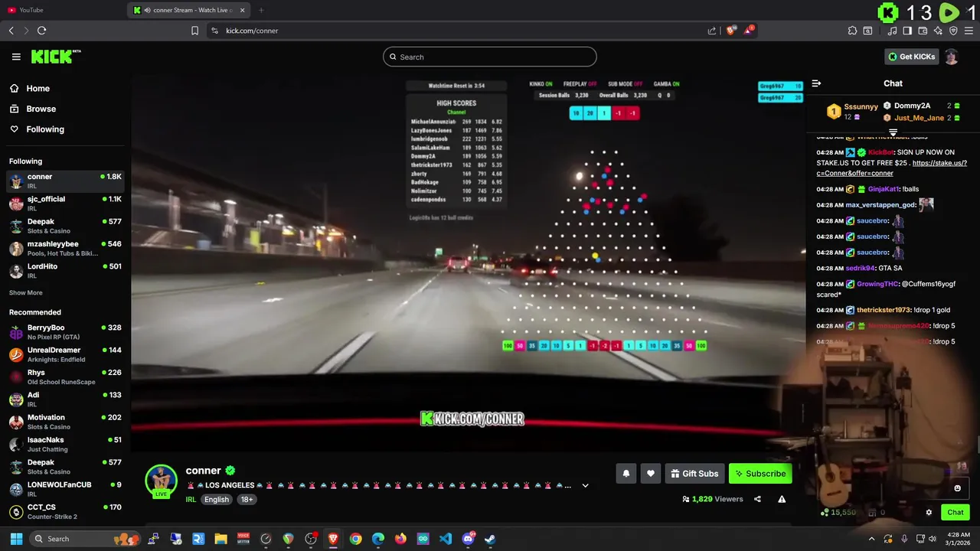Open CCT_CS Counter-Strike 2 channel
Image resolution: width=980 pixels, height=551 pixels.
[65, 511]
